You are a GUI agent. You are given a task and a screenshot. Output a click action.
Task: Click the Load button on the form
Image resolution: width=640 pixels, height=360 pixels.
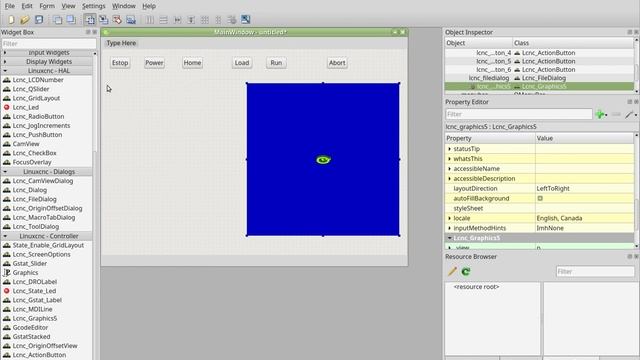(x=242, y=63)
